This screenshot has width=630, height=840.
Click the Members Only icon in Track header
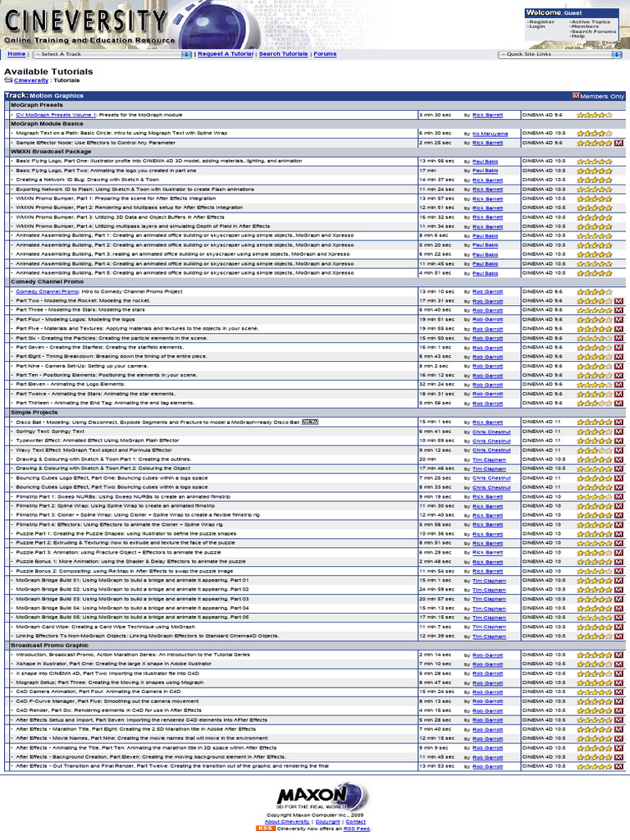[576, 96]
